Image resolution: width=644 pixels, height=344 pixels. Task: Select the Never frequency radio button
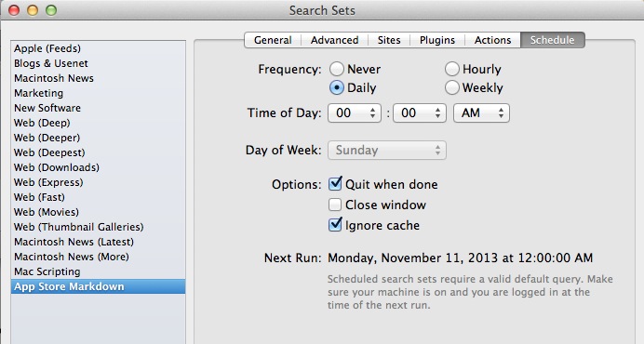[x=336, y=69]
